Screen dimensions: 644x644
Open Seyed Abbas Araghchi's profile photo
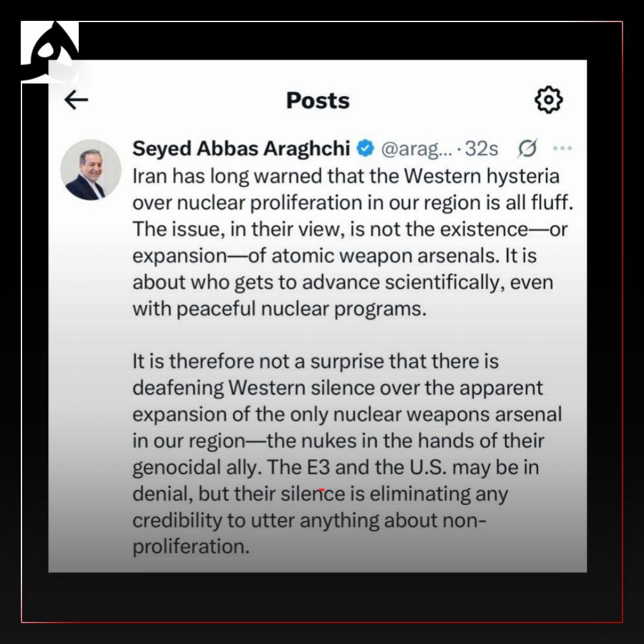(91, 169)
